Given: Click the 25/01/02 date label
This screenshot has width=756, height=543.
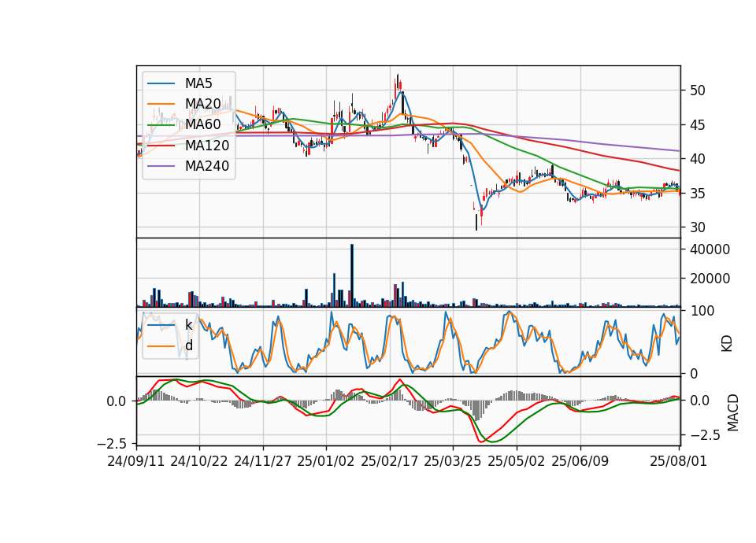Looking at the screenshot, I should point(326,461).
